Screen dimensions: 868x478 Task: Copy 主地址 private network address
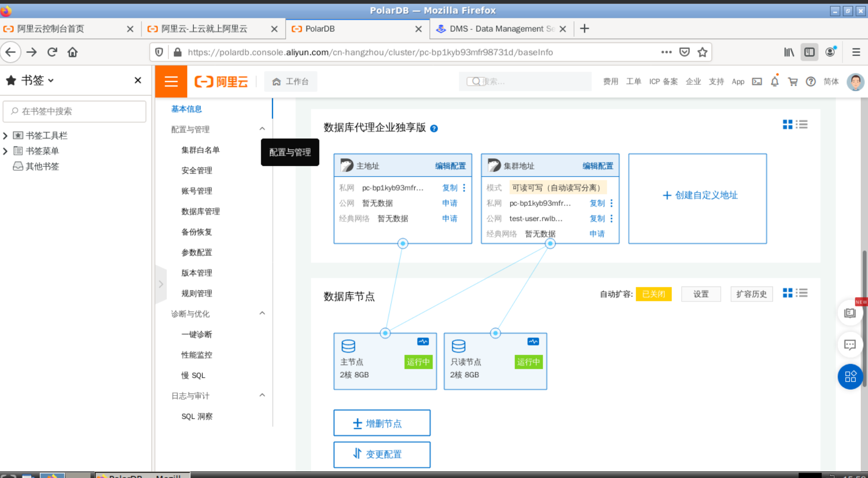(x=449, y=188)
